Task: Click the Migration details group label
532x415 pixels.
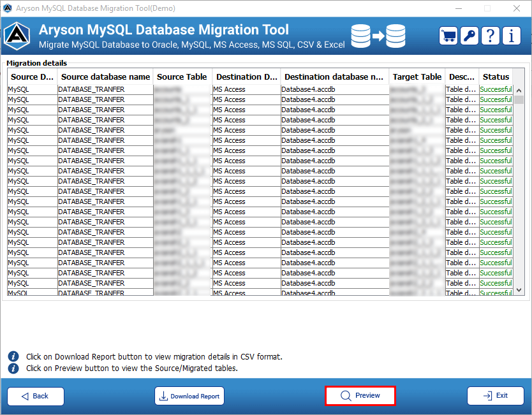Action: (36, 63)
